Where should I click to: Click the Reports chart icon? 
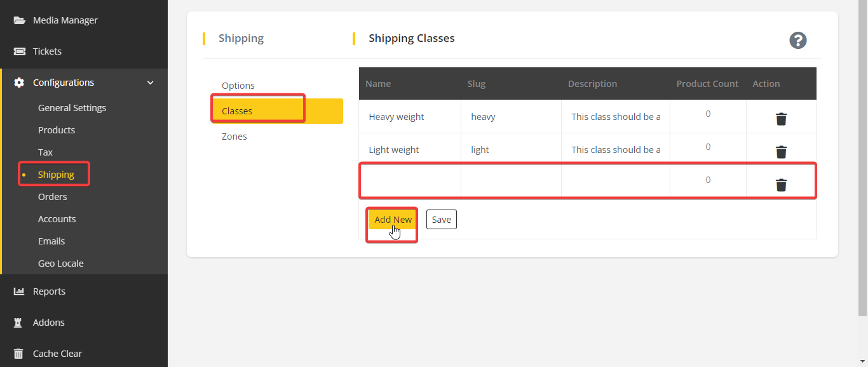click(x=19, y=291)
